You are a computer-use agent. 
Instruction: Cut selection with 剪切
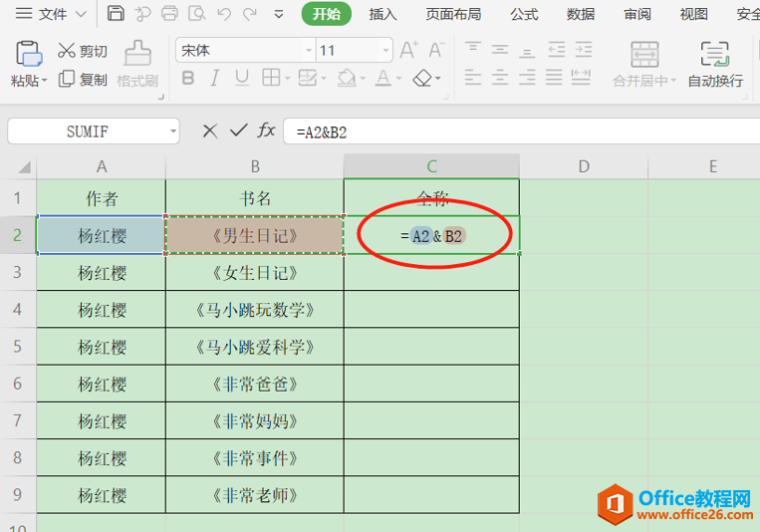pyautogui.click(x=83, y=51)
